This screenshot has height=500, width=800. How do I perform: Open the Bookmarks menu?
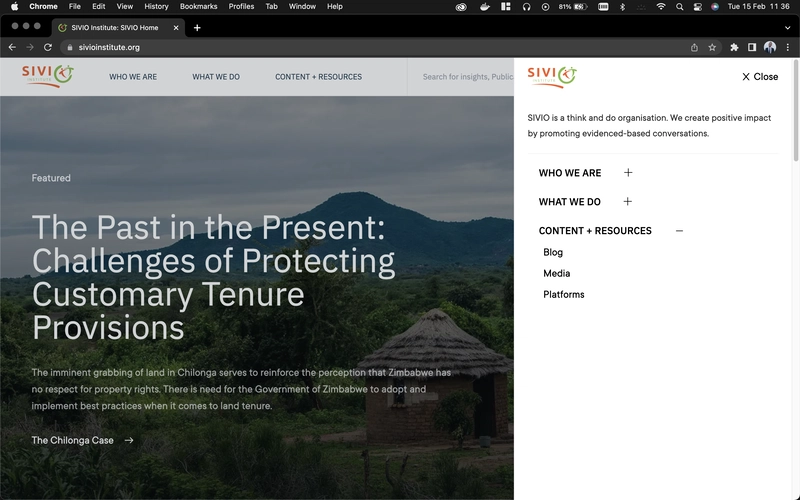[x=198, y=6]
